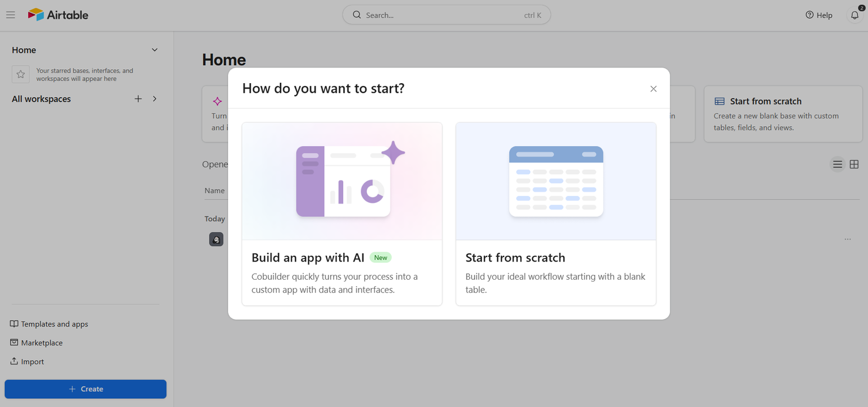Toggle the Home section collapse chevron

pos(154,50)
